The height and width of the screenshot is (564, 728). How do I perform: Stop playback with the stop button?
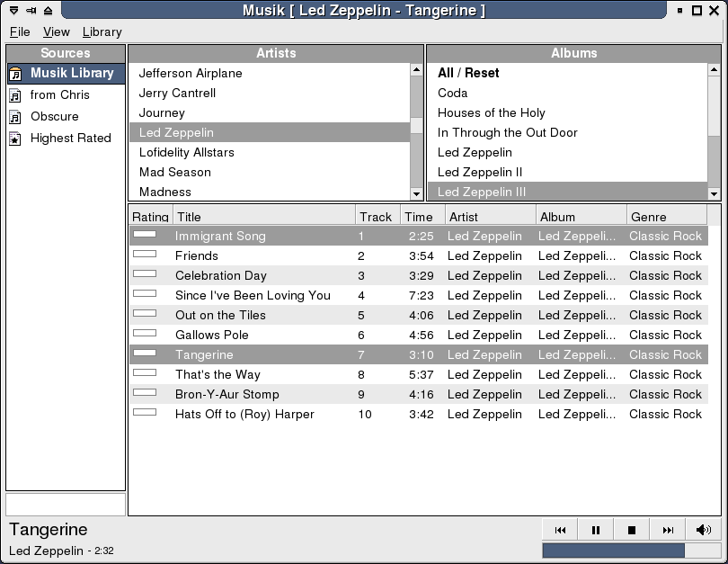[x=632, y=530]
